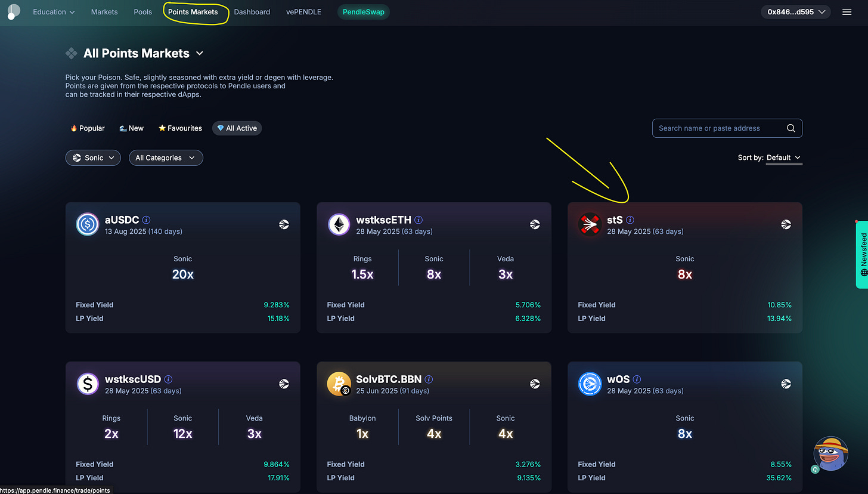
Task: Go to the Pools tab
Action: point(143,12)
